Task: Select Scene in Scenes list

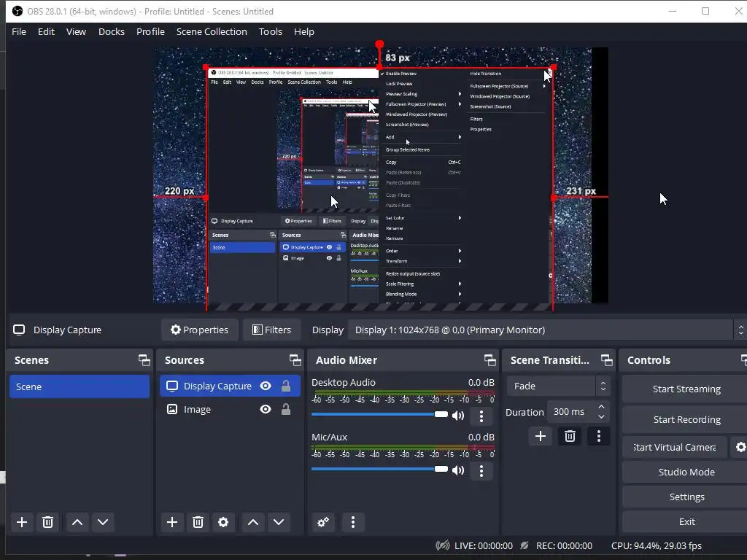Action: [79, 386]
